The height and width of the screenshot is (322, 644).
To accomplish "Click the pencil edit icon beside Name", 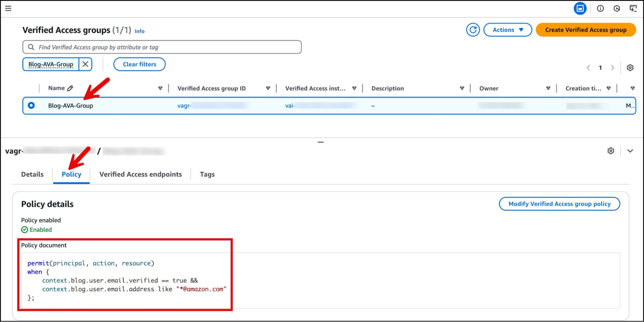I will pyautogui.click(x=70, y=88).
